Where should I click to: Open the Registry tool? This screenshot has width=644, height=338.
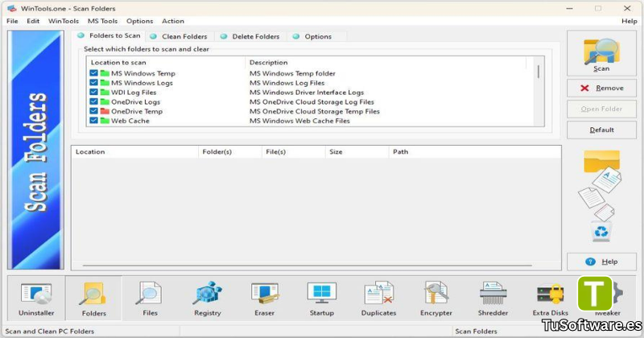[208, 299]
